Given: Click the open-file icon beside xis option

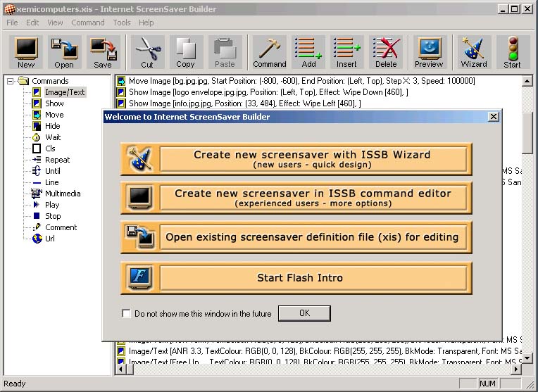Looking at the screenshot, I should 140,237.
